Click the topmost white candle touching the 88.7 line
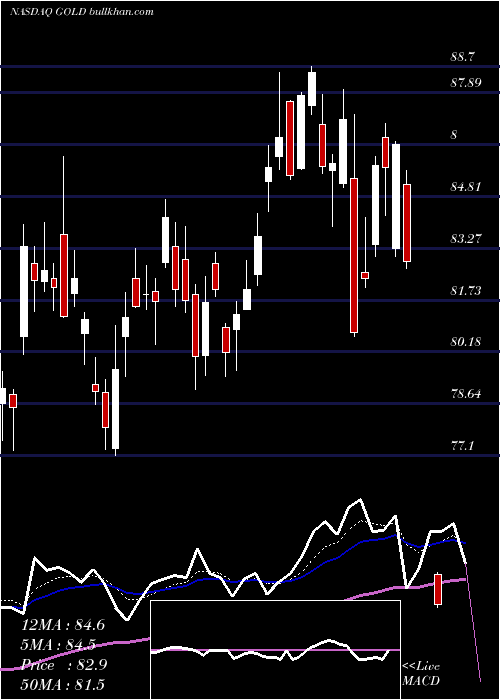This screenshot has width=500, height=700. (x=312, y=89)
